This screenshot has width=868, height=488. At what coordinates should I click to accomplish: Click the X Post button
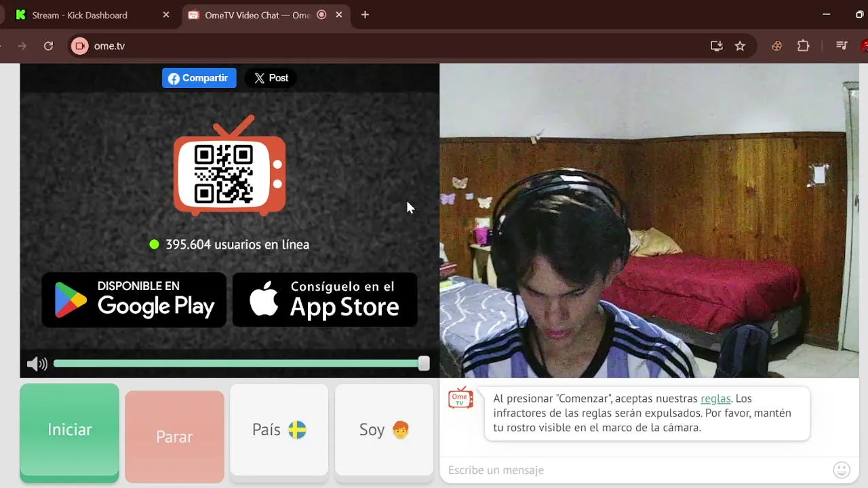point(271,78)
